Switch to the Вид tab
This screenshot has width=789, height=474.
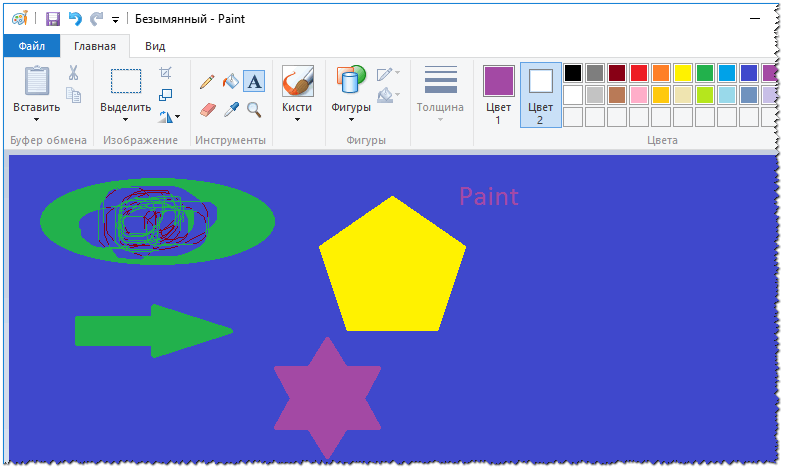(x=155, y=46)
